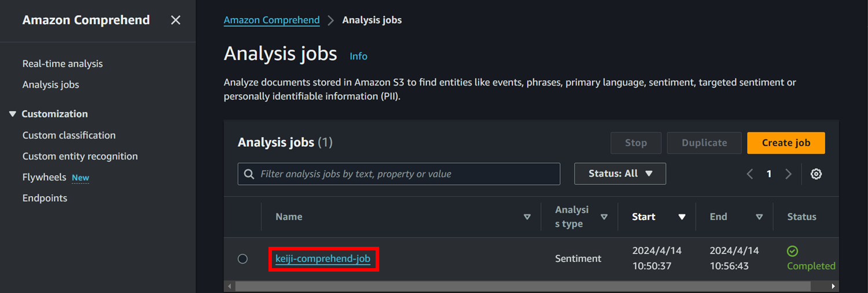Open Real-time analysis in sidebar
Image resolution: width=868 pixels, height=293 pixels.
62,64
